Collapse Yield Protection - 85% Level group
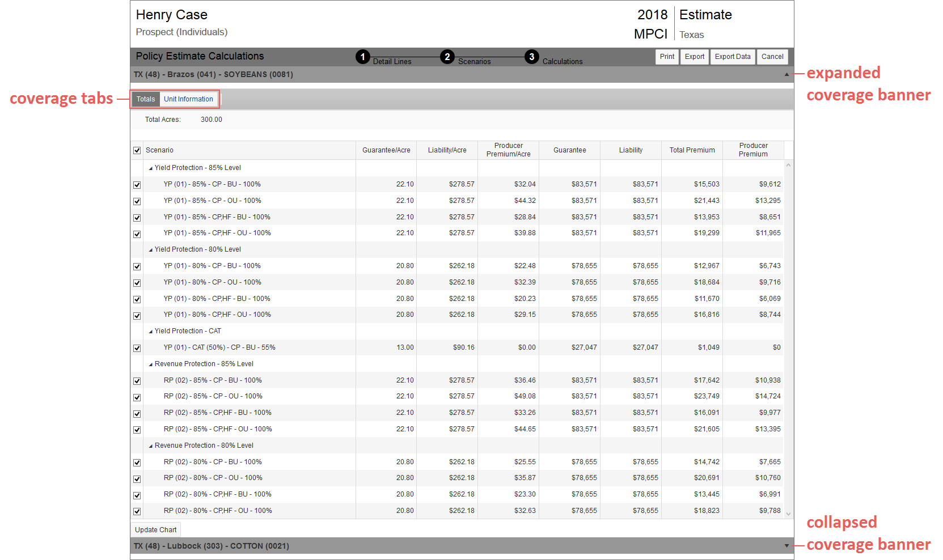Viewport: 943px width, 560px height. tap(150, 168)
